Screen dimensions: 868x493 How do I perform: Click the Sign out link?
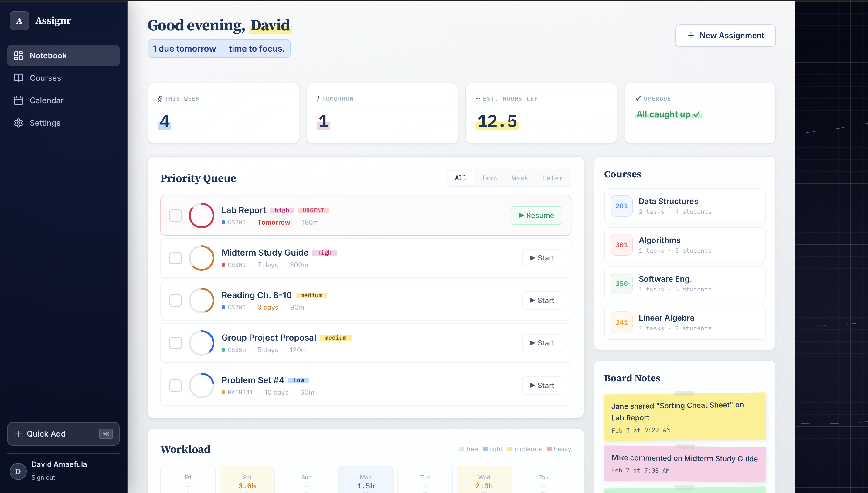tap(43, 478)
